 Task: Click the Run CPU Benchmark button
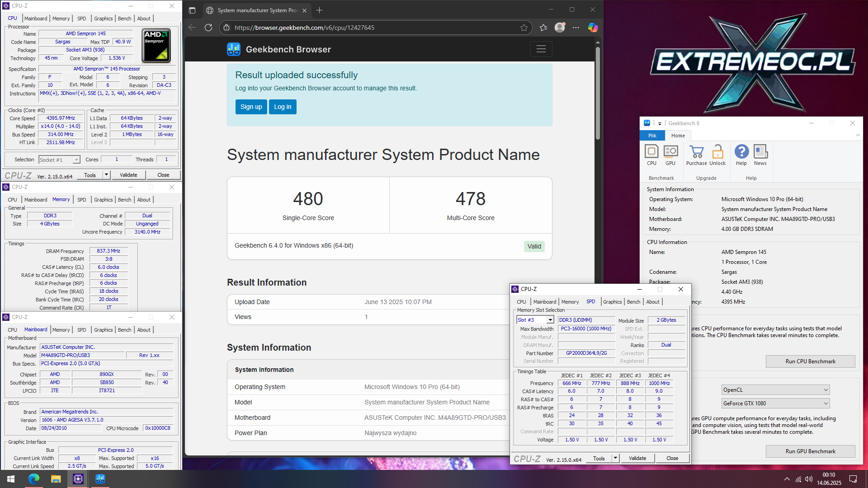pos(810,361)
